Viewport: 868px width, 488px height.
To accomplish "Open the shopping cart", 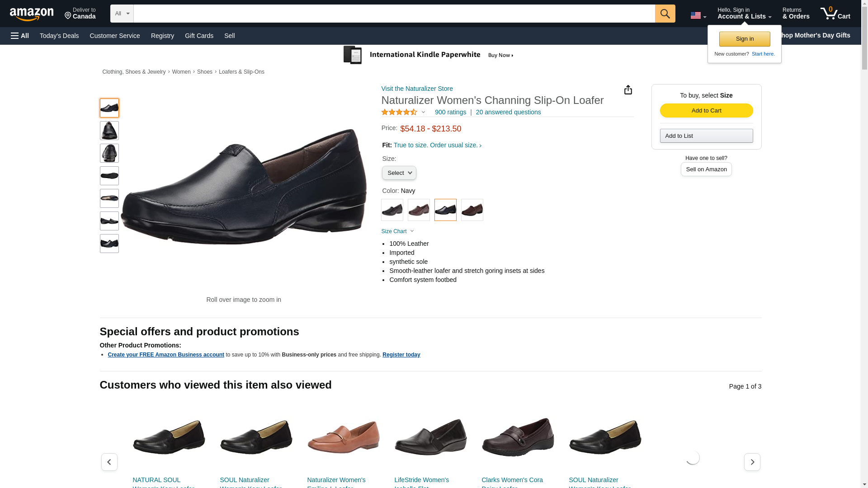I will pos(835,14).
